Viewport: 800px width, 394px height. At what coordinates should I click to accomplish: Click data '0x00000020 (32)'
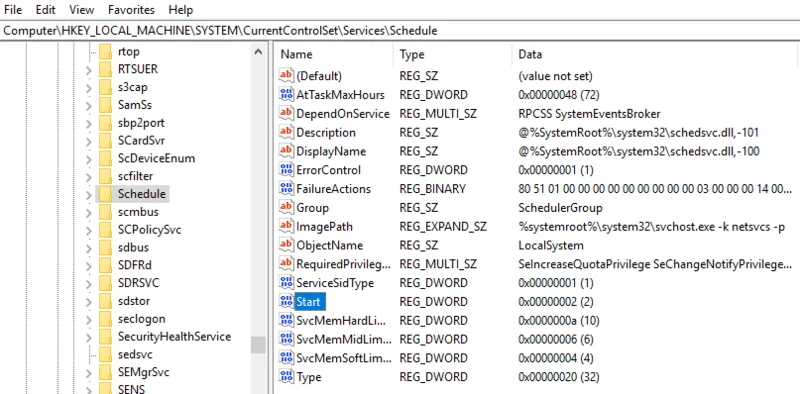click(x=558, y=377)
